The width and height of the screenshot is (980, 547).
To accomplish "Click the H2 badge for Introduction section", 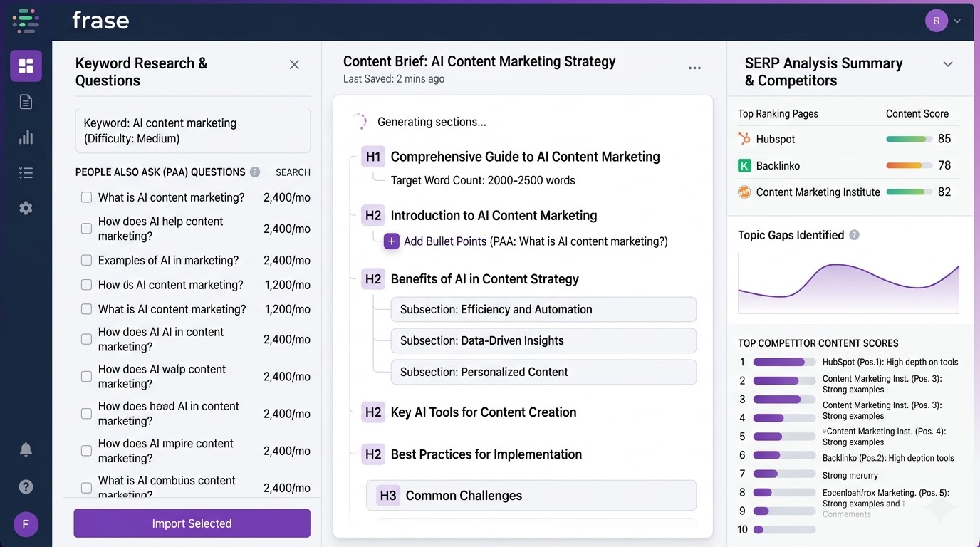I will [373, 215].
